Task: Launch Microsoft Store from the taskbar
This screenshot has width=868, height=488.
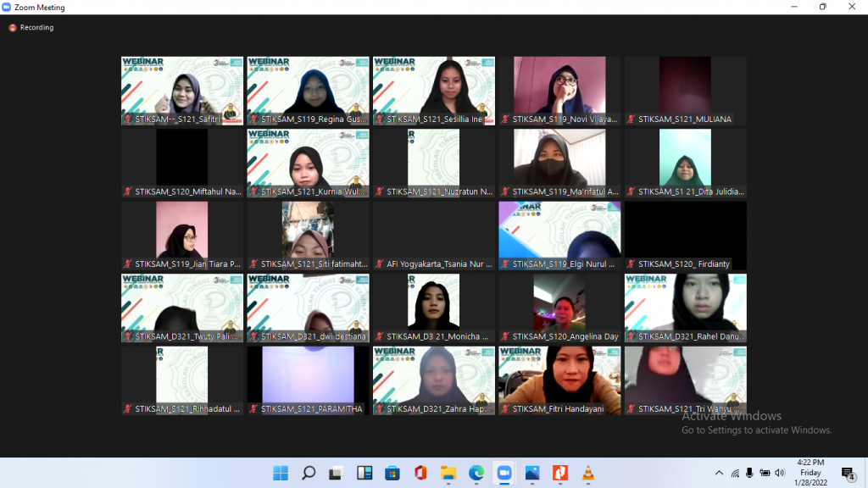Action: click(392, 473)
